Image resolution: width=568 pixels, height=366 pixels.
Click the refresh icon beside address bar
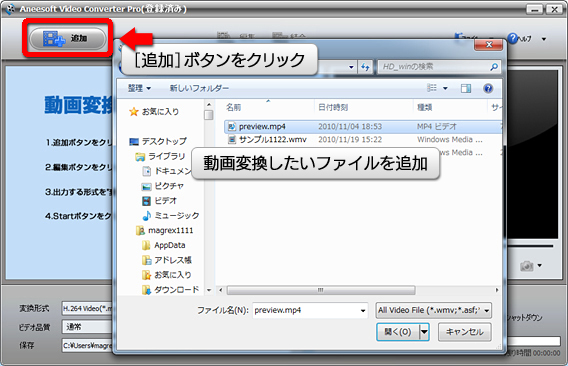(365, 67)
